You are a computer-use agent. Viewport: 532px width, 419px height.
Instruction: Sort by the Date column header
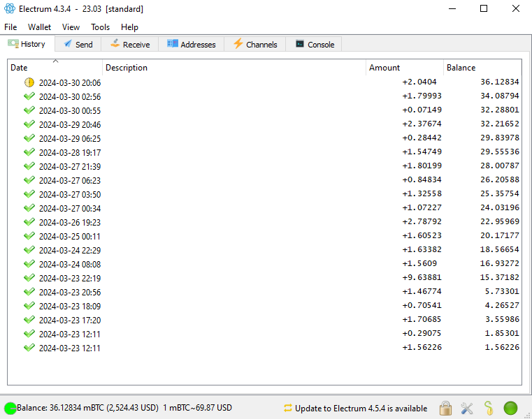(x=55, y=68)
